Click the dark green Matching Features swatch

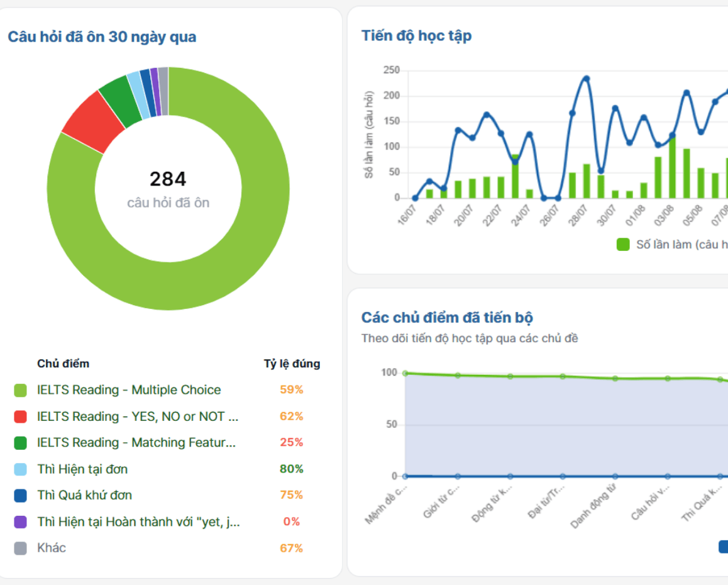(x=20, y=443)
